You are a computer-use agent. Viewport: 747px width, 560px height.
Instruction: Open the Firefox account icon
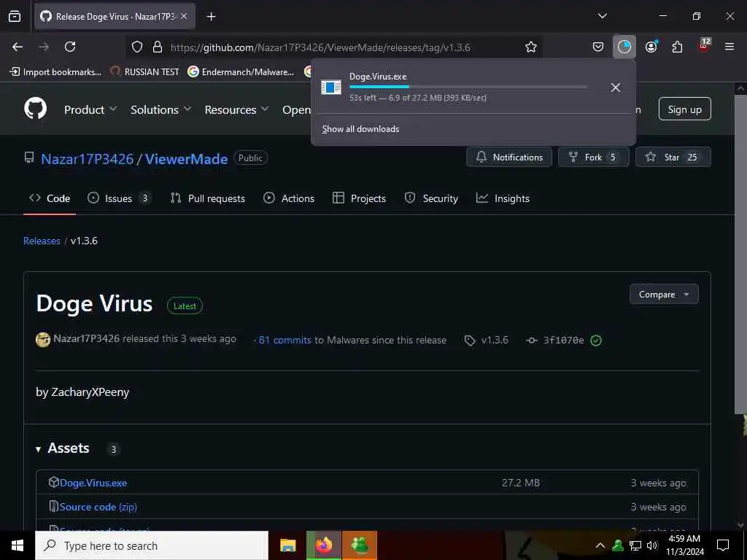[651, 47]
